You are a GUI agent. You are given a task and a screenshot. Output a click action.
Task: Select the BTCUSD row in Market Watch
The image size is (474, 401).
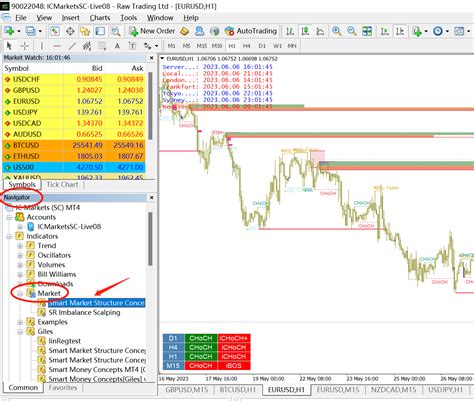(x=74, y=145)
